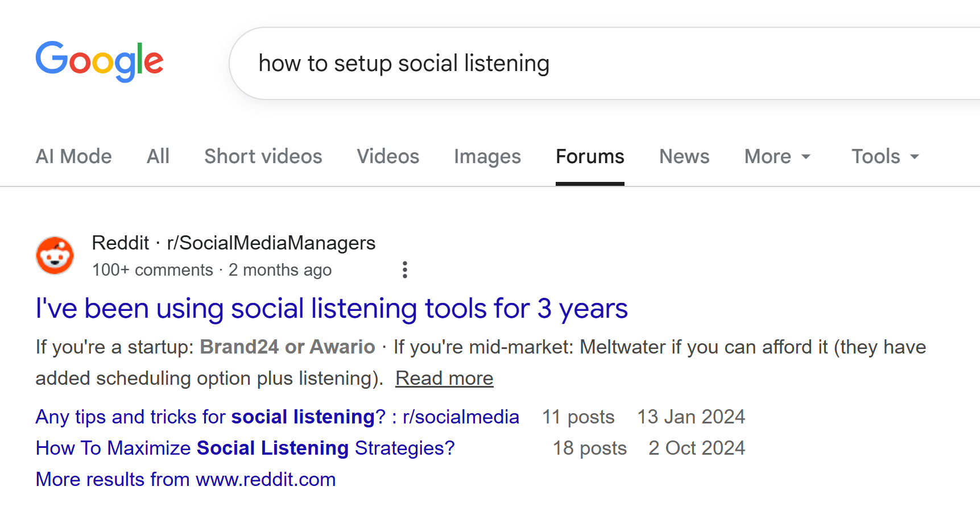
Task: Click the "100+ comments" result metadata
Action: (152, 270)
